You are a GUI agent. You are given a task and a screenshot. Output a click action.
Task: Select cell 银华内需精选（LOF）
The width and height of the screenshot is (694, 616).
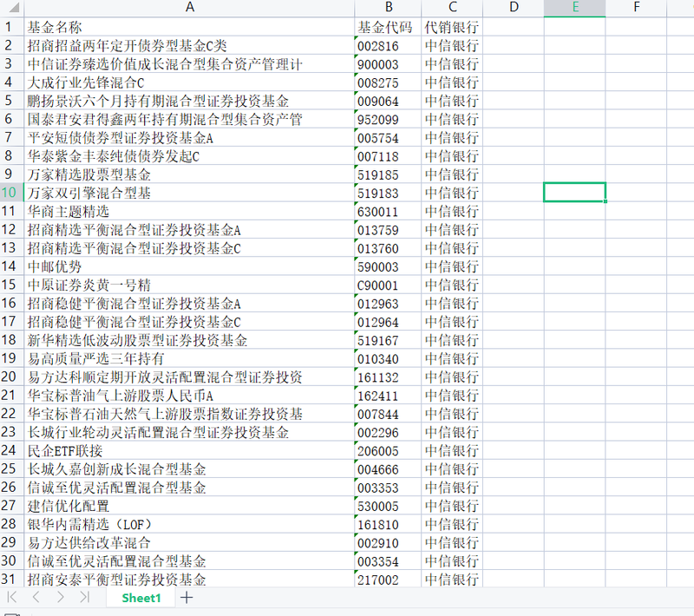click(x=189, y=524)
